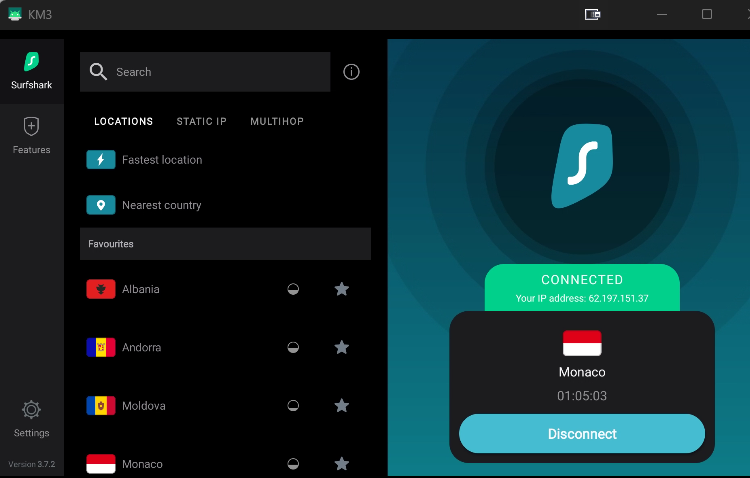Click the Moldova flag icon
750x478 pixels.
100,406
